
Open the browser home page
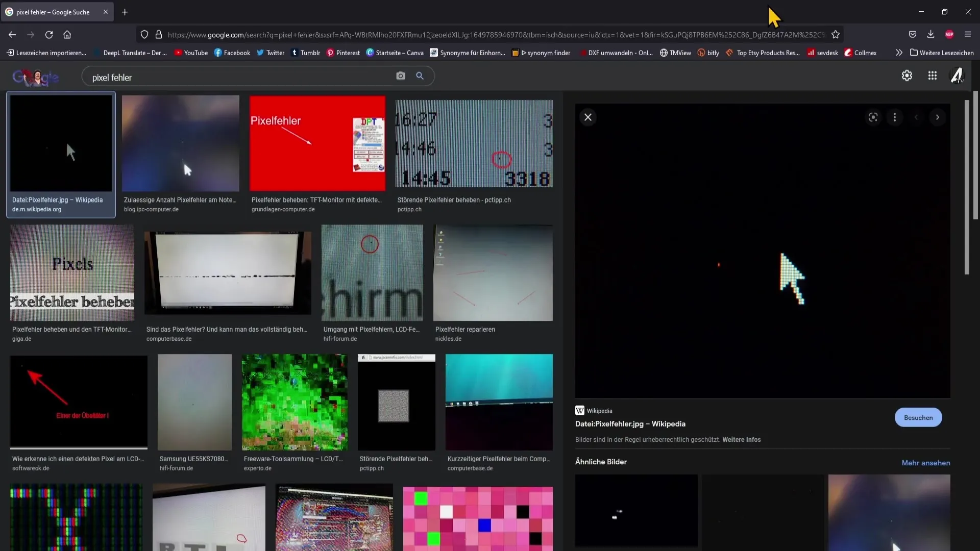(67, 35)
